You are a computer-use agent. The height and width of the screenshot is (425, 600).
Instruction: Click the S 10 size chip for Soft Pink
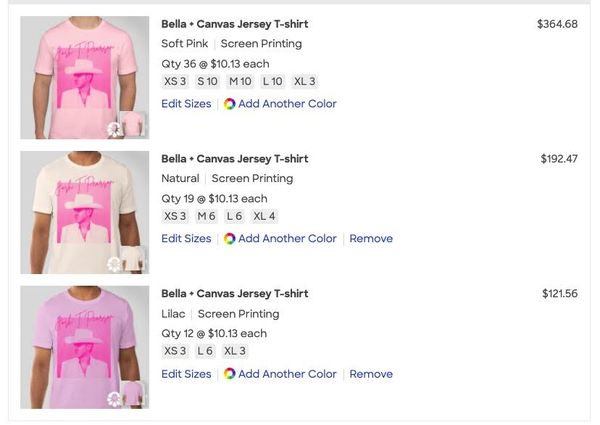(207, 82)
